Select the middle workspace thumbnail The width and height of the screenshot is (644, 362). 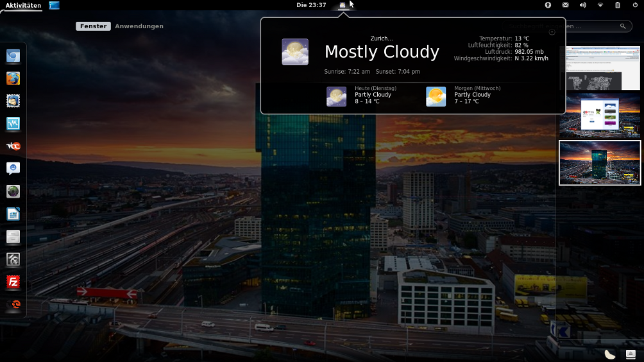click(x=600, y=115)
